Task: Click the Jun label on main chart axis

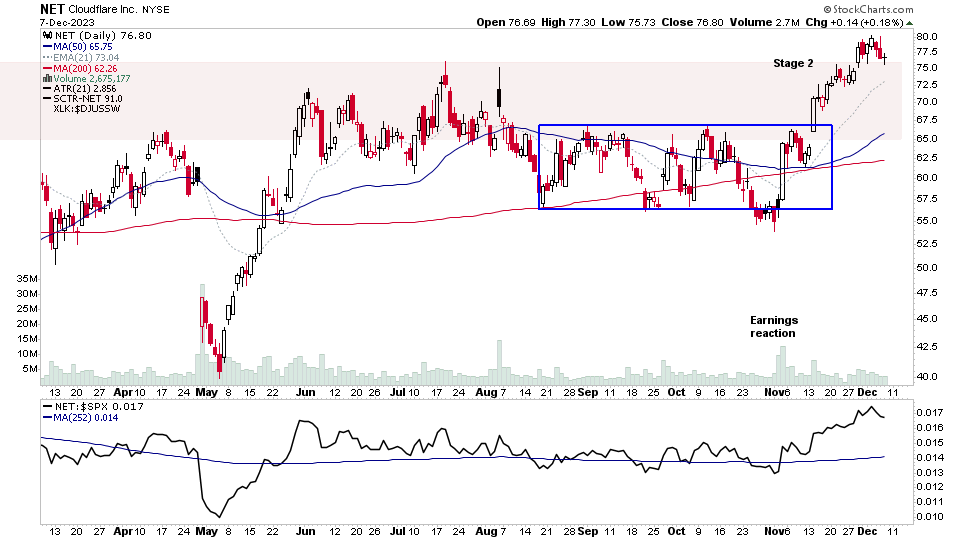Action: click(305, 392)
